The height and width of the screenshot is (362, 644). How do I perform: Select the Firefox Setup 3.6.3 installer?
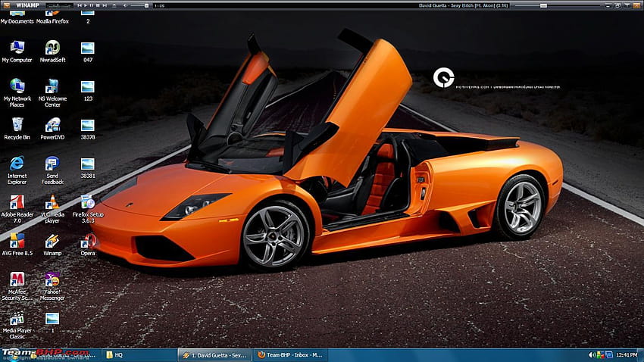(x=88, y=209)
